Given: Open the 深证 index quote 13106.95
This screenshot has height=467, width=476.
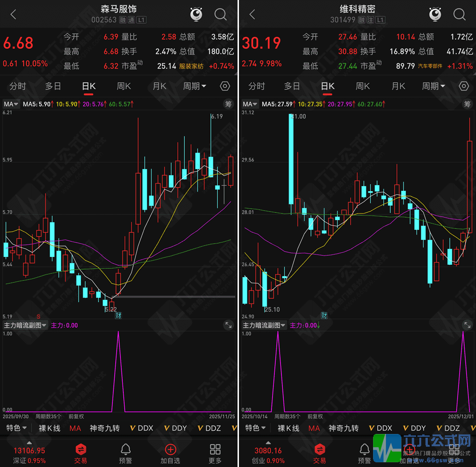Looking at the screenshot, I should tap(29, 455).
